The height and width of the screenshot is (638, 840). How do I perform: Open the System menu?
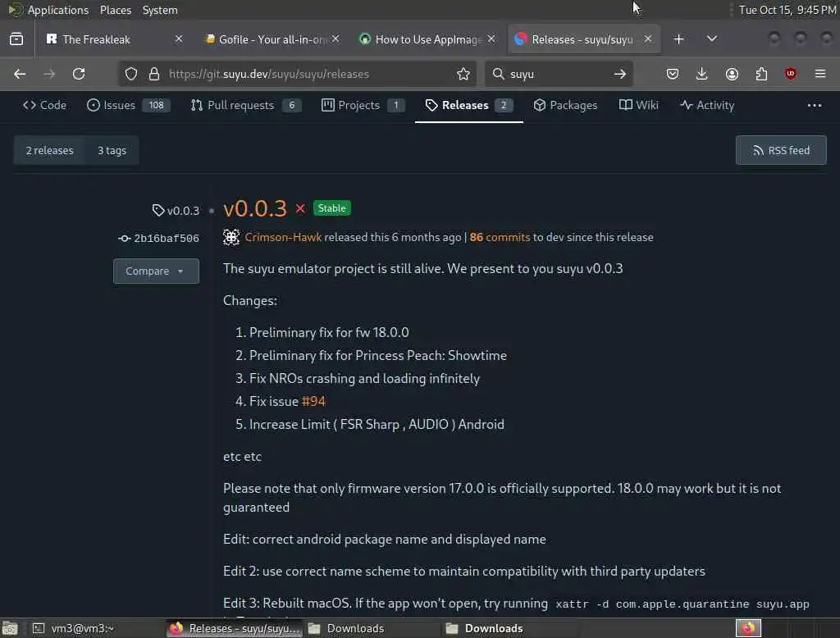coord(160,10)
